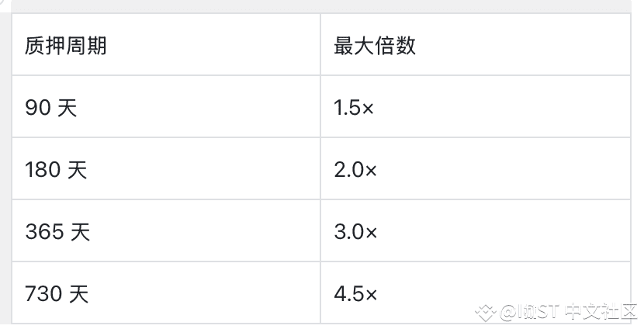
Task: Click the @ symbol in the watermark
Action: coord(507,313)
